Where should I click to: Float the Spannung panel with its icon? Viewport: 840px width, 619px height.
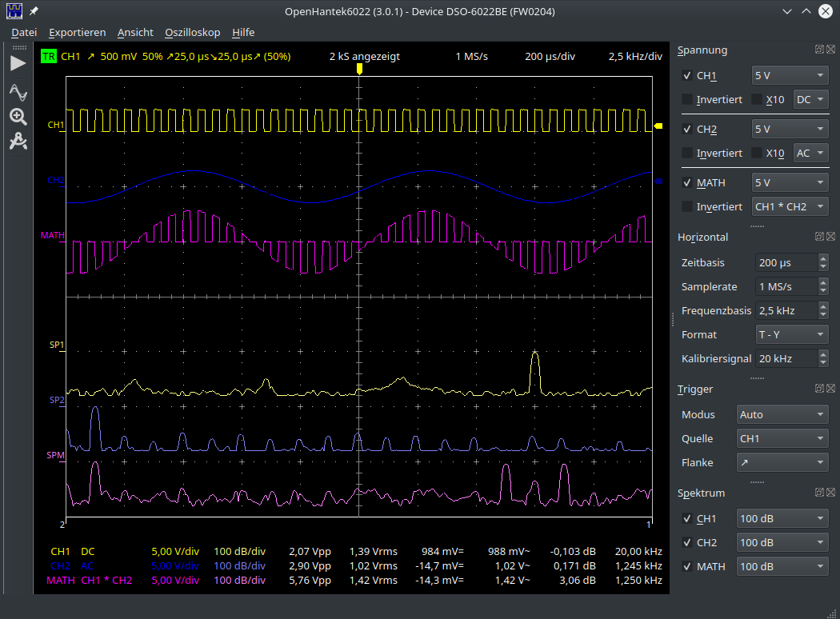(x=819, y=50)
